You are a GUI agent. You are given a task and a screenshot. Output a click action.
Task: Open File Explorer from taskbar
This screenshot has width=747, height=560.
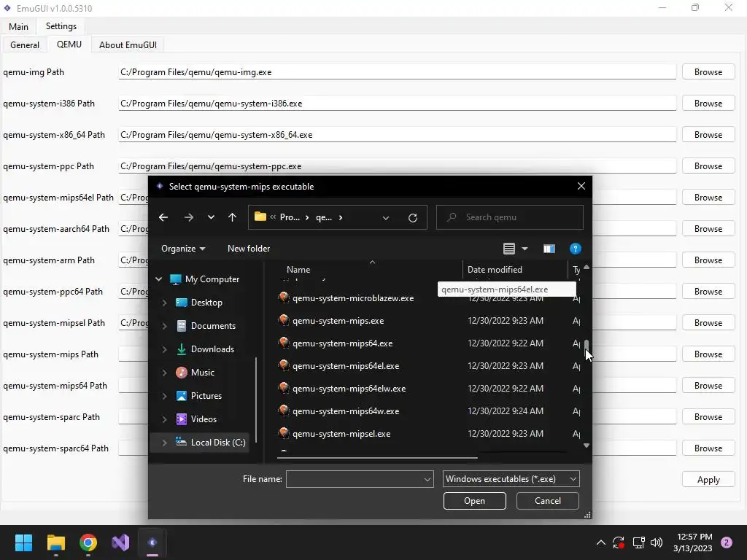(x=55, y=542)
